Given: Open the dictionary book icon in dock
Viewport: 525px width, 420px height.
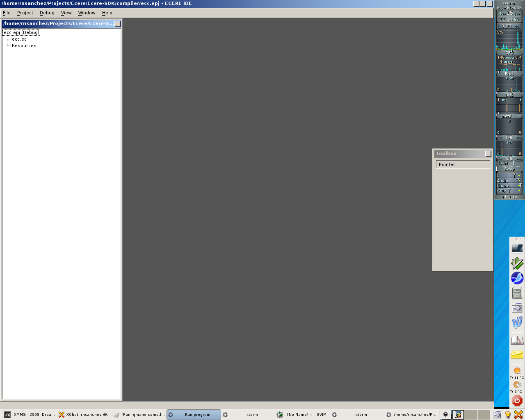Looking at the screenshot, I should pos(517,340).
